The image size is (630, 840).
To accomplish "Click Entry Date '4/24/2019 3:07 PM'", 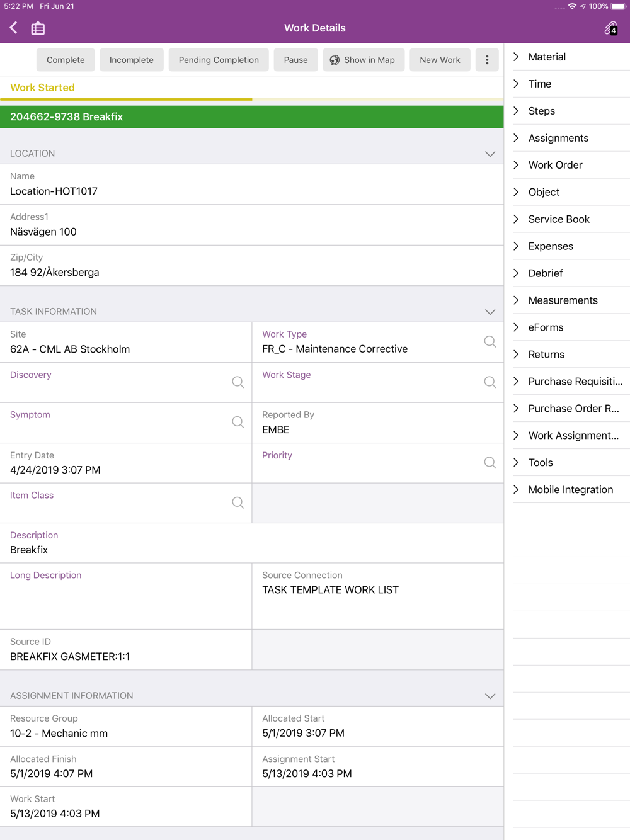I will [55, 470].
